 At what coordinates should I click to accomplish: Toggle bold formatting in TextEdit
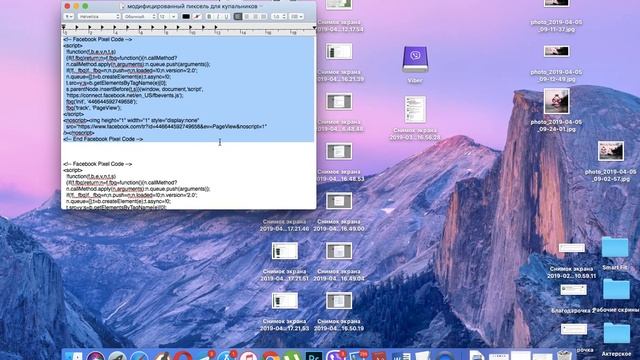[209, 16]
